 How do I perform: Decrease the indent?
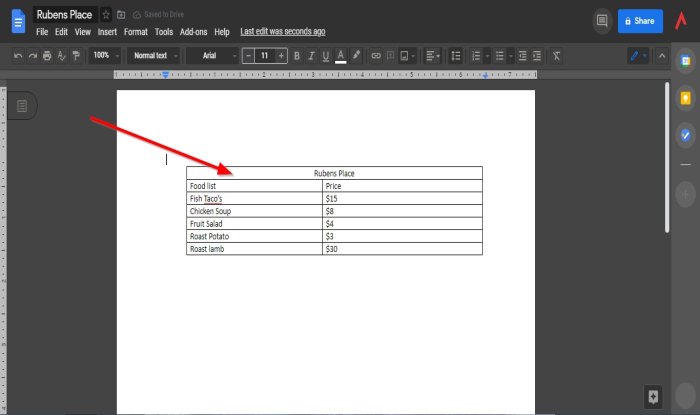click(522, 56)
